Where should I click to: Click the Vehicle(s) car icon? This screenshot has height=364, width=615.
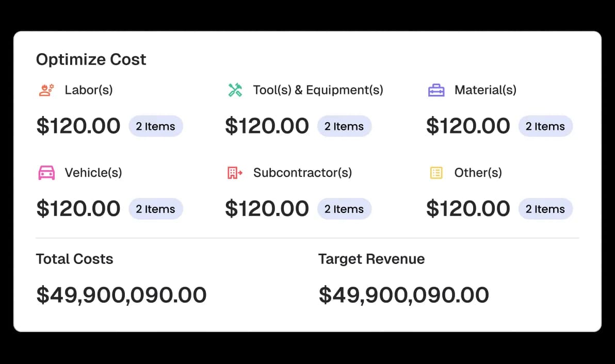pyautogui.click(x=46, y=173)
